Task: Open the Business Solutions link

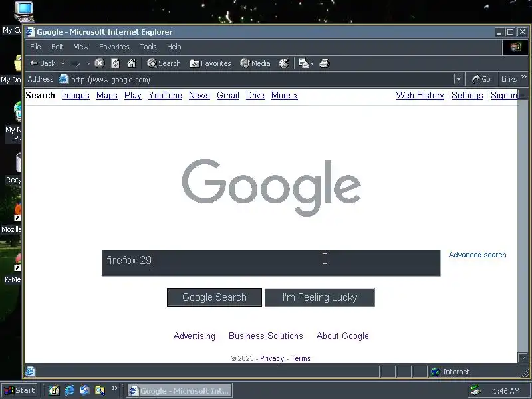Action: coord(266,336)
